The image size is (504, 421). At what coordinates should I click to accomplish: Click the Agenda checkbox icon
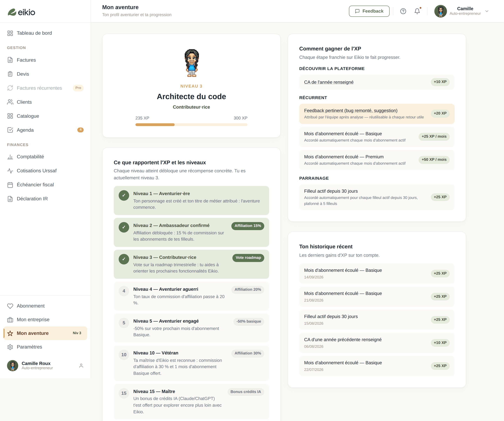click(10, 130)
